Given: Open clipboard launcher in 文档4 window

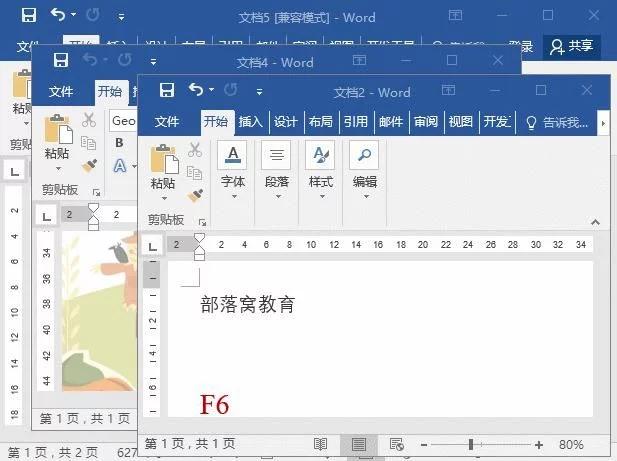Looking at the screenshot, I should 96,193.
